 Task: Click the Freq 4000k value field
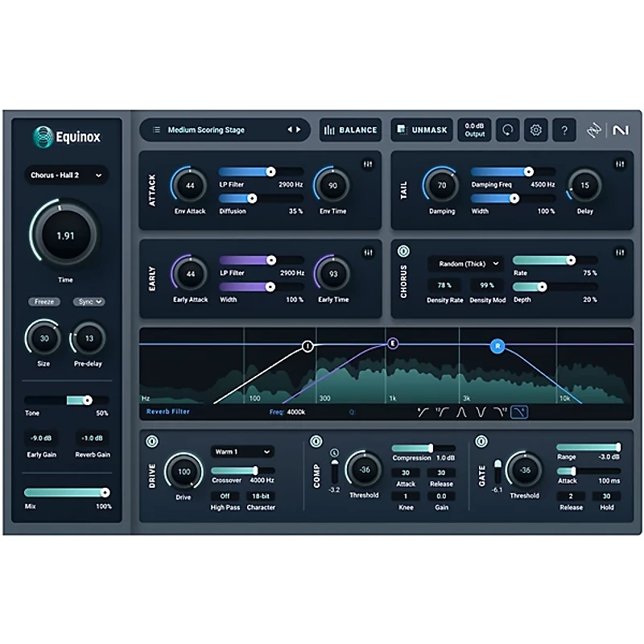[x=296, y=412]
